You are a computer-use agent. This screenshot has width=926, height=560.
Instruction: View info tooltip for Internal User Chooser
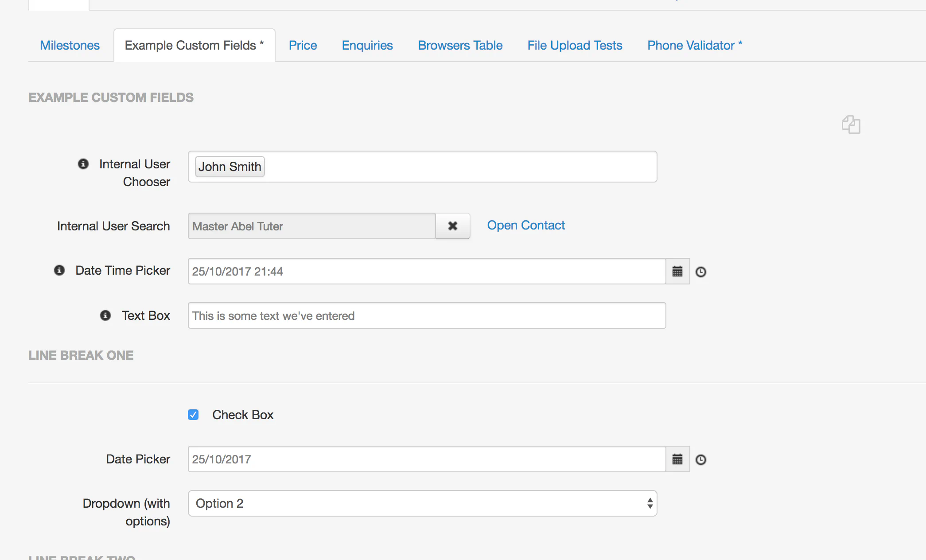click(x=83, y=163)
